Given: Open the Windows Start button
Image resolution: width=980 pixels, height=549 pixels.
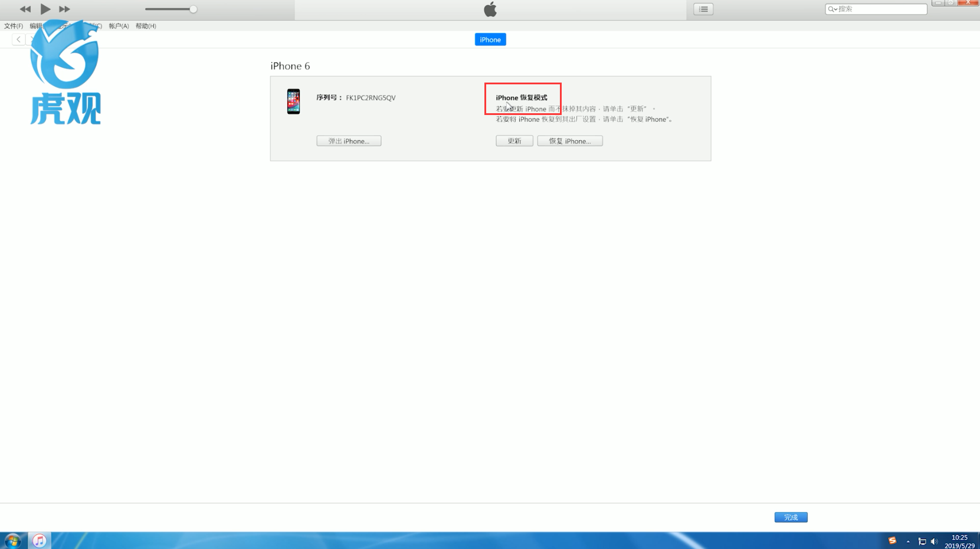Looking at the screenshot, I should [x=12, y=540].
